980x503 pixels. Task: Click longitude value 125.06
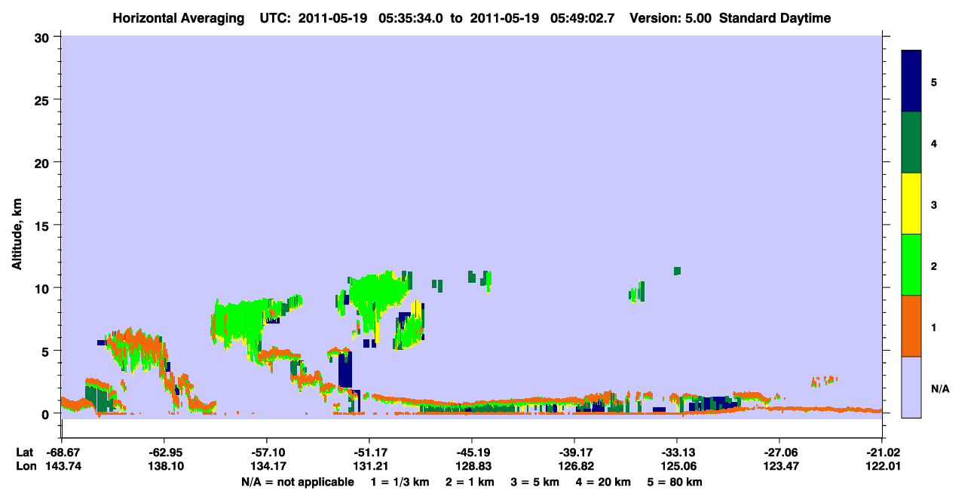pos(677,467)
